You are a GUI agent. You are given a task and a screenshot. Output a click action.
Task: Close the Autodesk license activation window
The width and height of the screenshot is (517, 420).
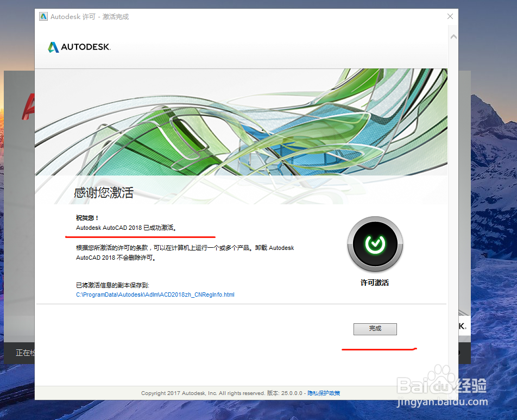click(x=450, y=16)
